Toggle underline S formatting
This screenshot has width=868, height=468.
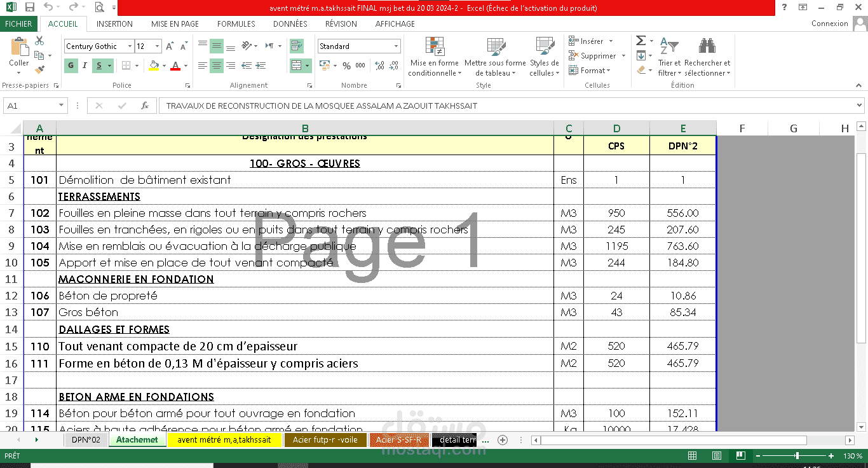click(x=99, y=65)
